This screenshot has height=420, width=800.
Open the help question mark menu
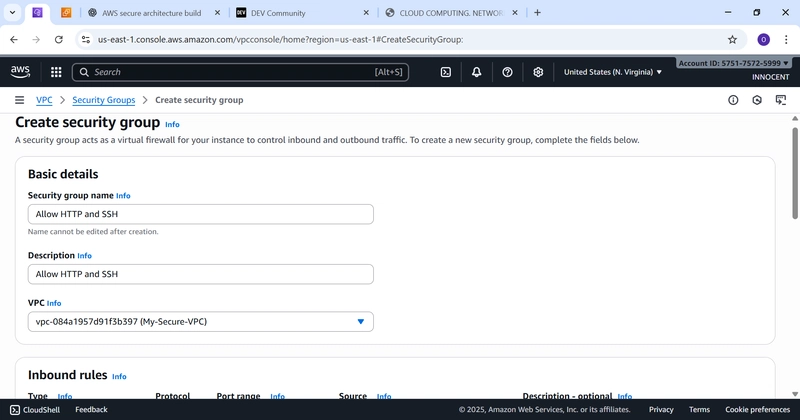click(507, 72)
